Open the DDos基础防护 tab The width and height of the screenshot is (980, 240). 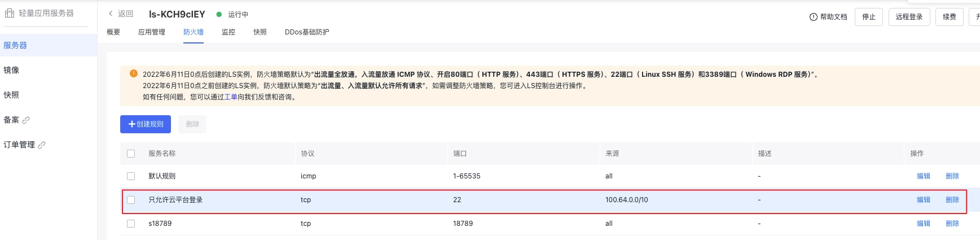307,32
